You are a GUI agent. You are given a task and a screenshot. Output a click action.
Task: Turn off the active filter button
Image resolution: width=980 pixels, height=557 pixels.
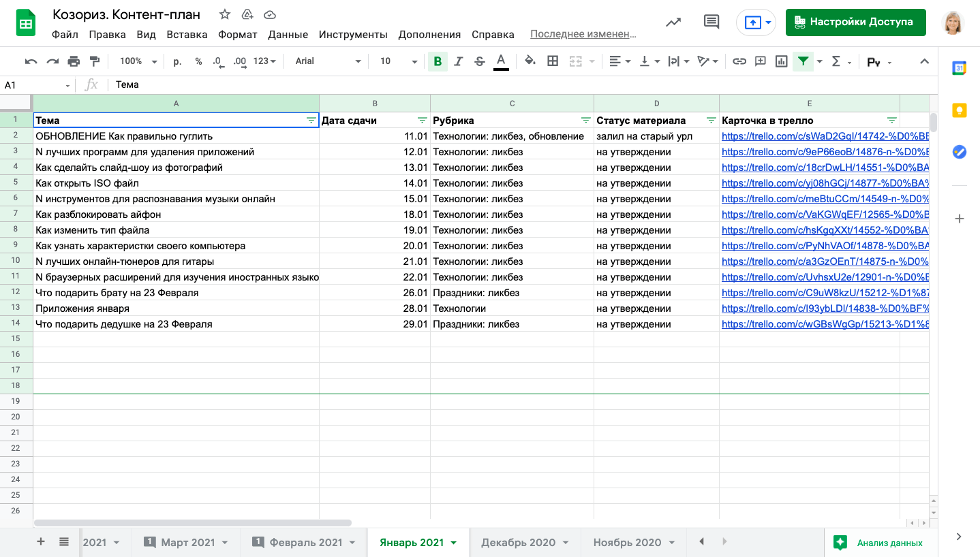click(803, 61)
